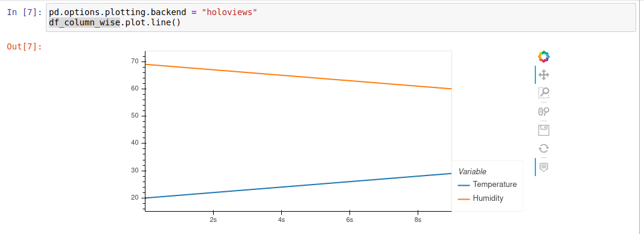Click the 2s x-axis tick label
Viewport: 644px width, 234px height.
213,220
